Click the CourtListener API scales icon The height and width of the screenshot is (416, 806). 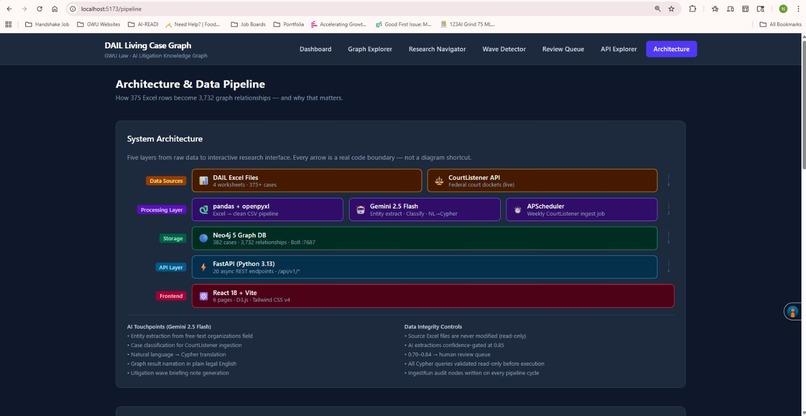click(439, 180)
